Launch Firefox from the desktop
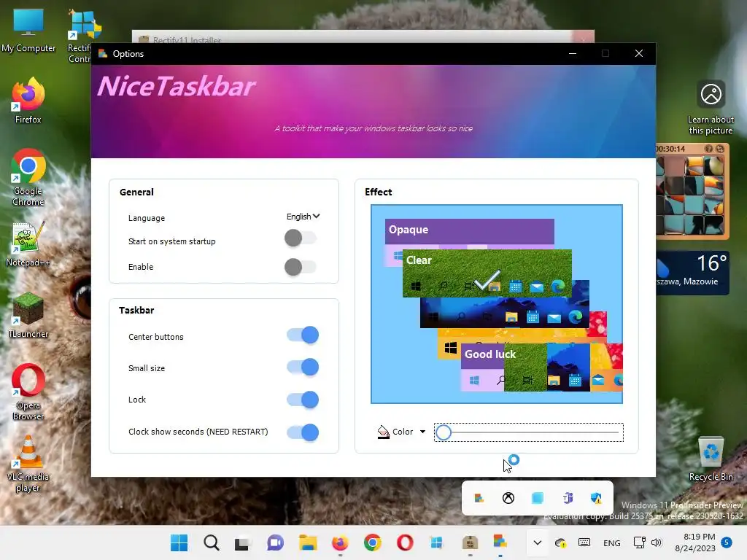Viewport: 747px width, 560px height. pos(28,101)
